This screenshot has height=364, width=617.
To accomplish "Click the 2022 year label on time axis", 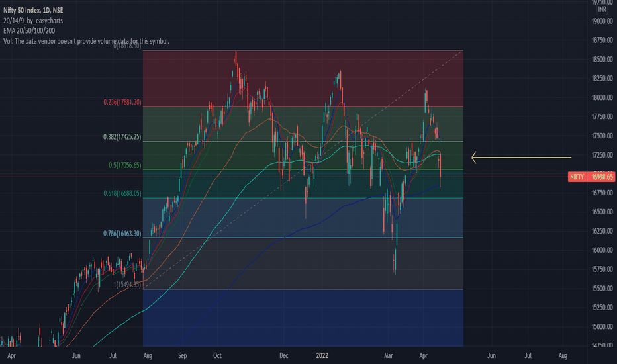I will click(x=322, y=355).
